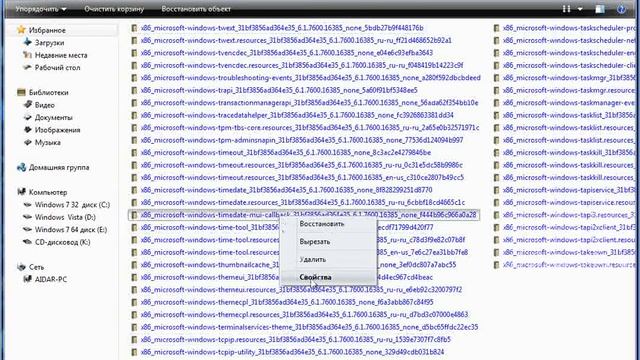Screen dimensions: 640x360
Task: Click the Избранное star icon
Action: [21, 30]
